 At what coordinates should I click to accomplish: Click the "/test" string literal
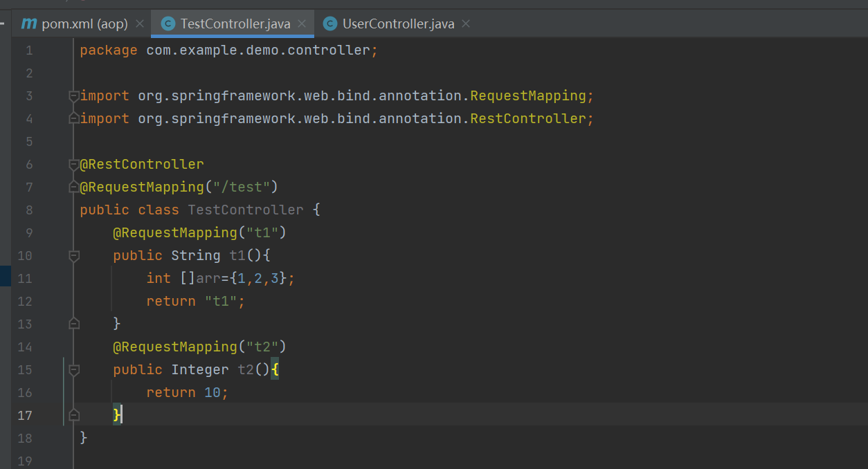242,187
